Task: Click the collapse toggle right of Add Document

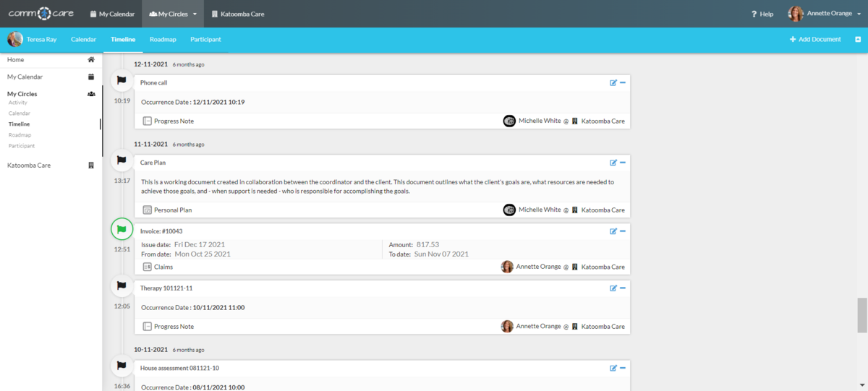Action: pos(858,39)
